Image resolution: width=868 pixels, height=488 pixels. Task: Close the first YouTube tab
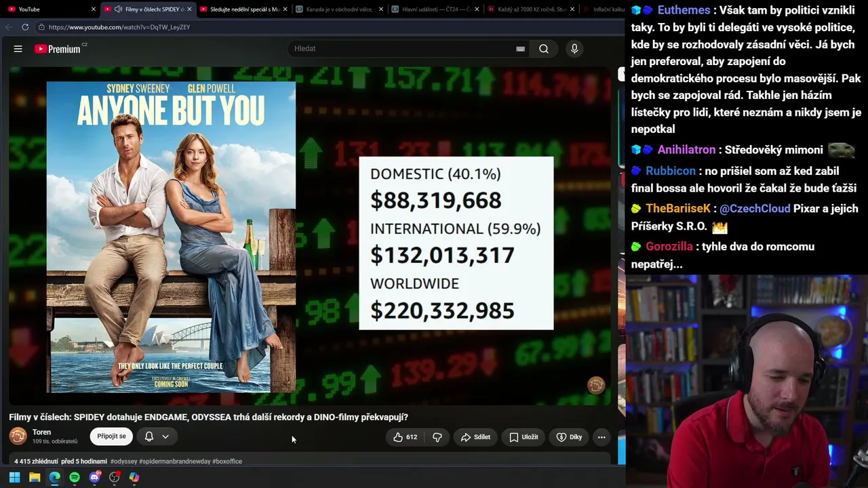94,9
